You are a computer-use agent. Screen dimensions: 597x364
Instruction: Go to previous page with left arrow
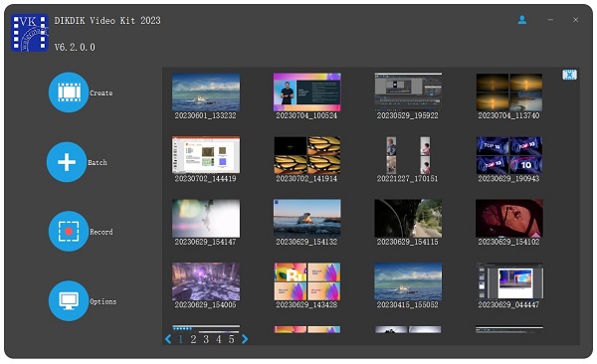coord(168,339)
